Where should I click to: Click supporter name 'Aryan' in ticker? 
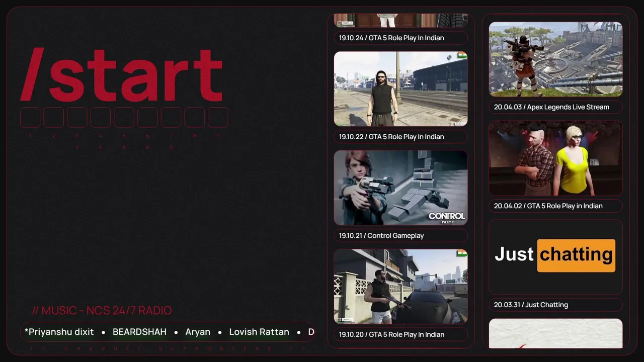pos(198,332)
